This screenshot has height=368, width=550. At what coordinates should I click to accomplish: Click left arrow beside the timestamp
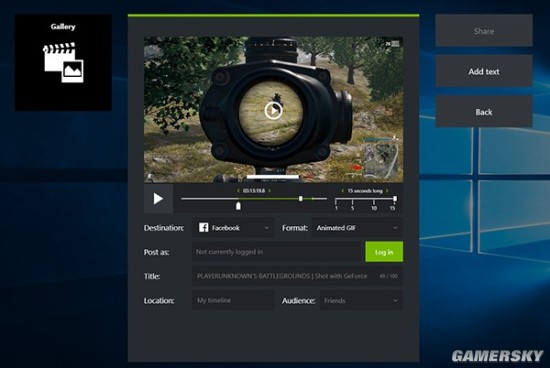tap(238, 190)
